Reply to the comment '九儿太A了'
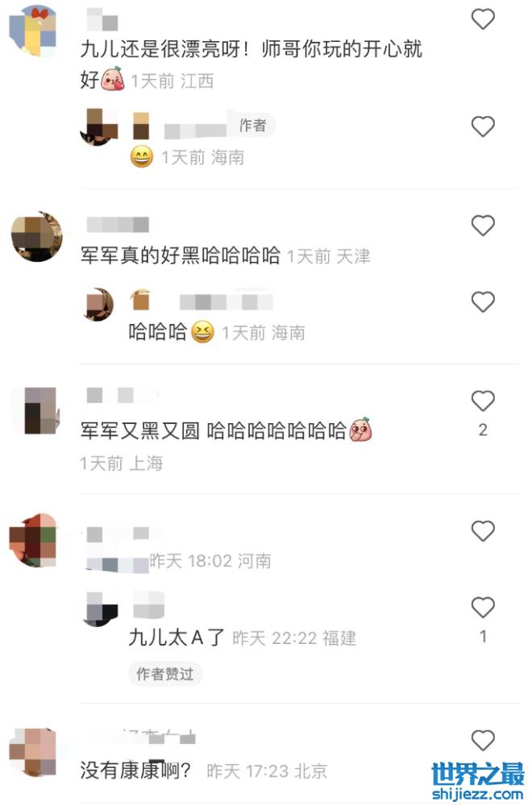The width and height of the screenshot is (532, 806). [177, 638]
